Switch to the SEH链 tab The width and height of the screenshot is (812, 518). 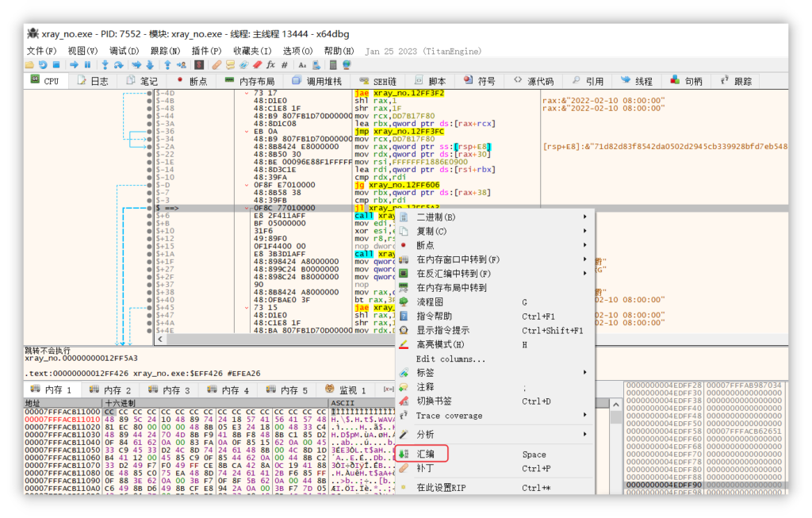pos(378,81)
